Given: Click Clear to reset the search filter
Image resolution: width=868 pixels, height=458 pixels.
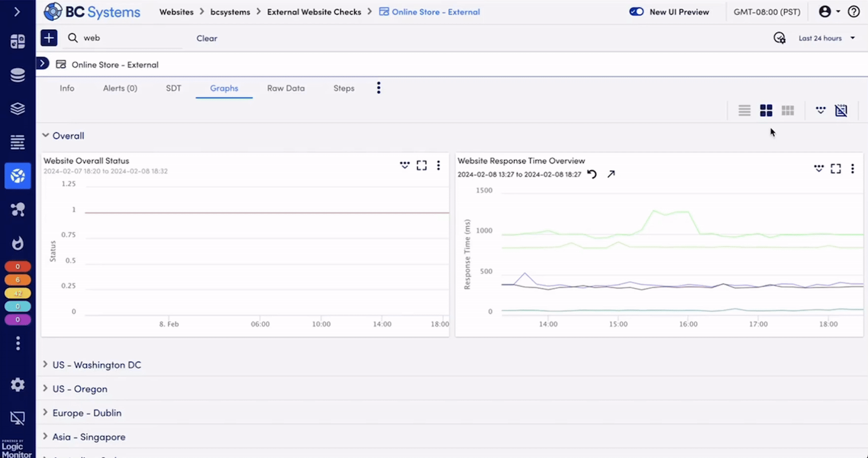Looking at the screenshot, I should point(206,38).
